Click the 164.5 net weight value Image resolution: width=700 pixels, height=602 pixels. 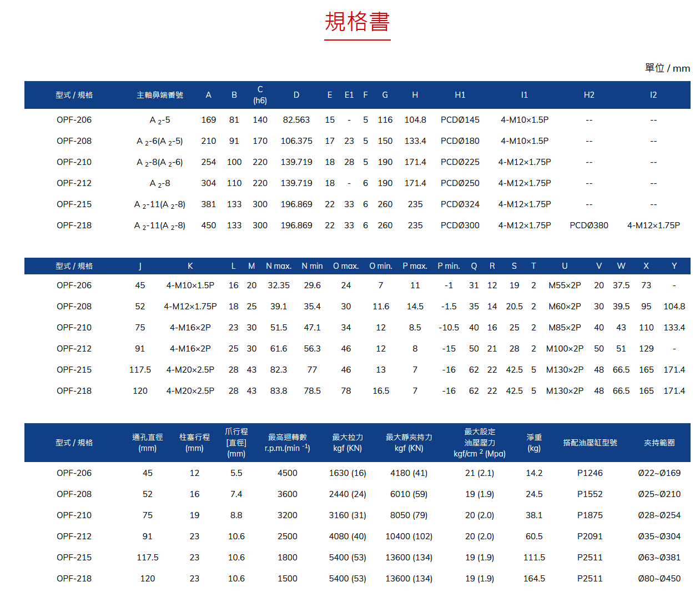coord(534,579)
